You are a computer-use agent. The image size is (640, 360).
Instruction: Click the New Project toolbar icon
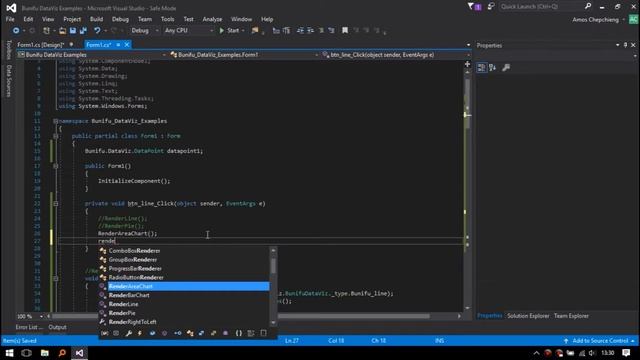coord(46,31)
